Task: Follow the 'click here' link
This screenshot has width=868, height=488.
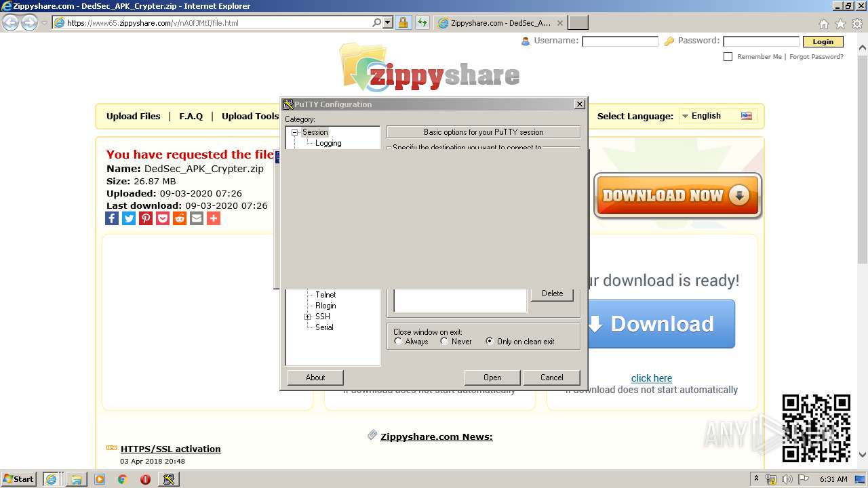Action: point(652,378)
